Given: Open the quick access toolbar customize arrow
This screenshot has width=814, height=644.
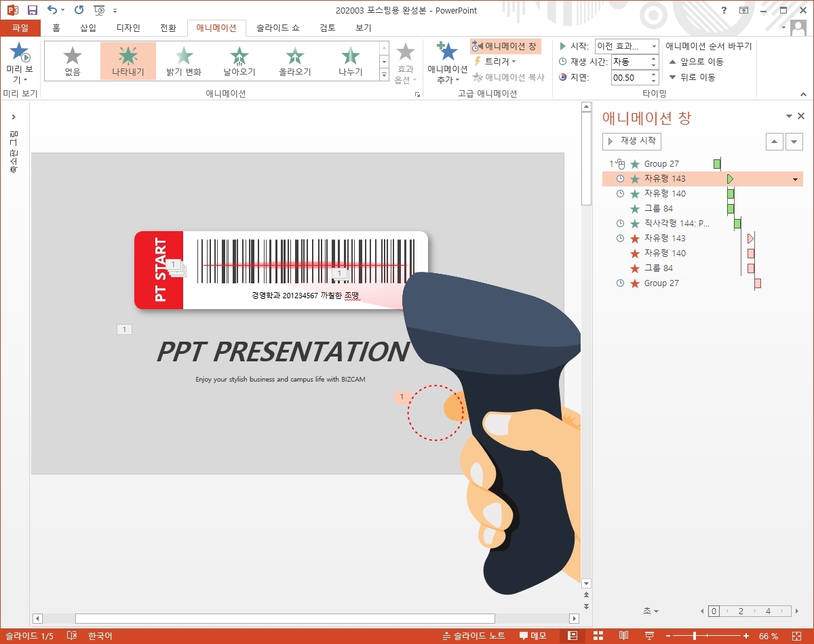Looking at the screenshot, I should [x=115, y=11].
